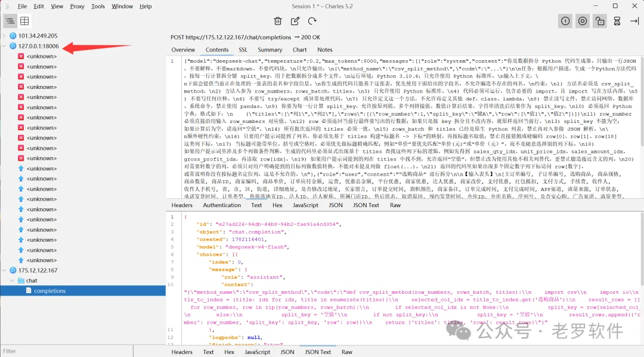Screen dimensions: 644x357
Task: Click the "chat.completion" object line
Action: [242, 232]
